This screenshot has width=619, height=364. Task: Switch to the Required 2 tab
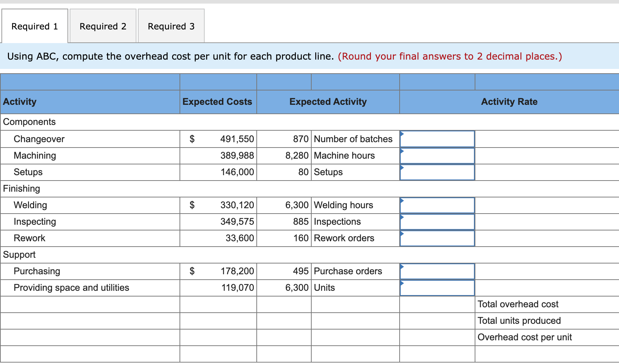pos(103,26)
